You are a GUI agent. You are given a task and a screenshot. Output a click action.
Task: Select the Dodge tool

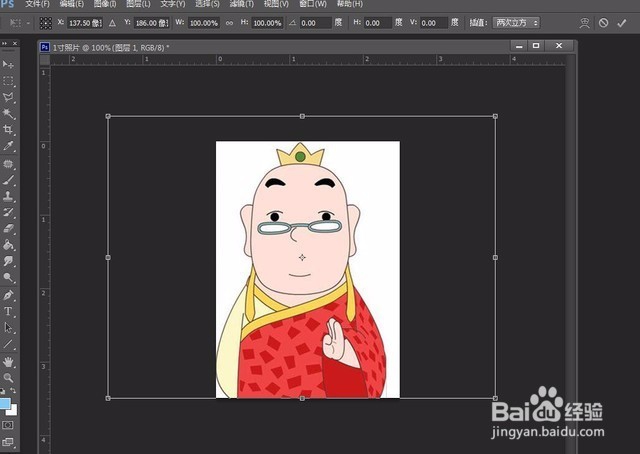[8, 278]
